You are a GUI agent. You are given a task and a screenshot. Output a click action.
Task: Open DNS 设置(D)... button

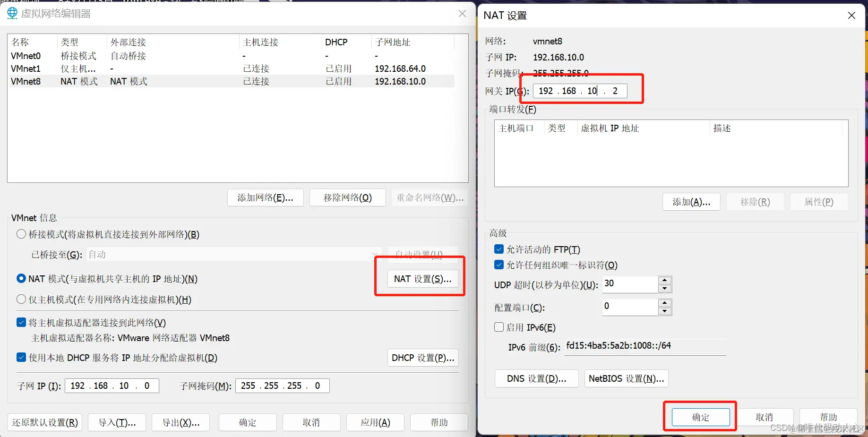tap(536, 378)
